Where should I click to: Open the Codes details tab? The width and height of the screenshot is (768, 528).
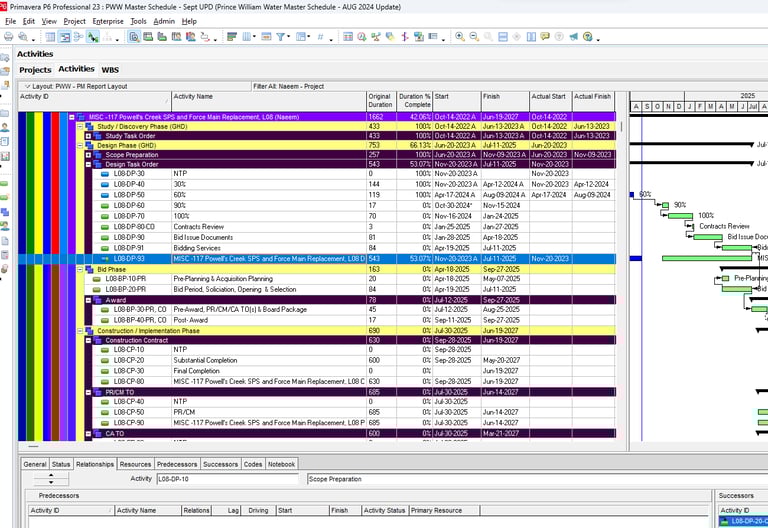[x=253, y=464]
